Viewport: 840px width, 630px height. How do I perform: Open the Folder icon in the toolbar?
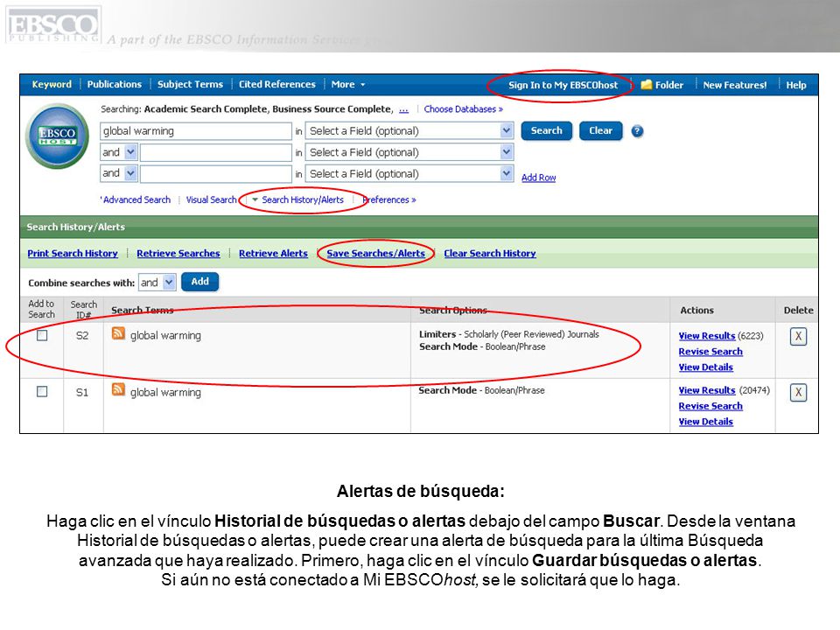tap(647, 85)
